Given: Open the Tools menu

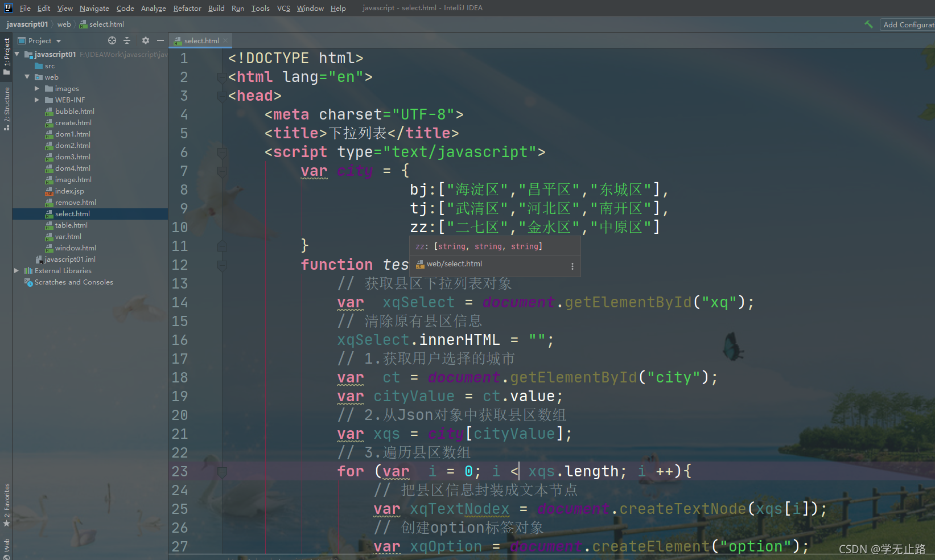Looking at the screenshot, I should pos(261,8).
